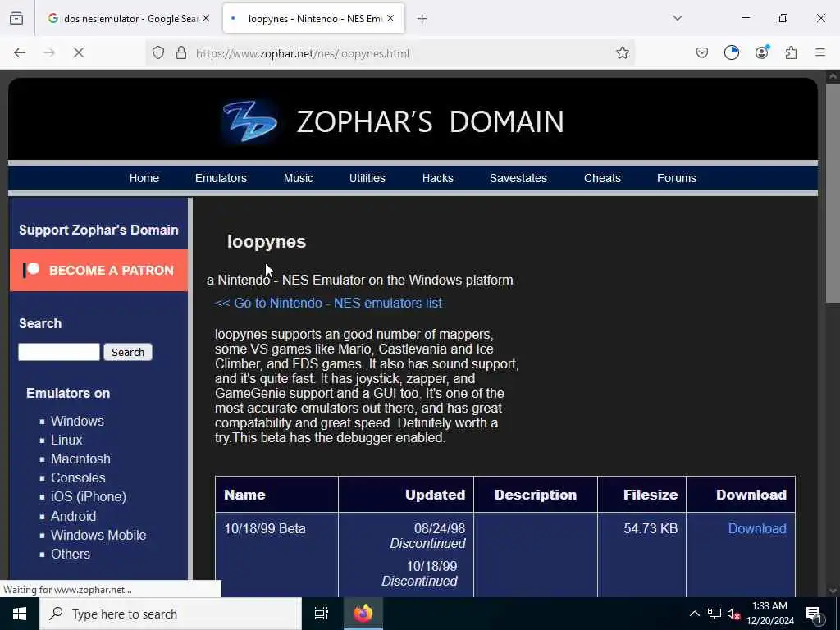Click the network tray icon
The height and width of the screenshot is (630, 840).
(714, 614)
